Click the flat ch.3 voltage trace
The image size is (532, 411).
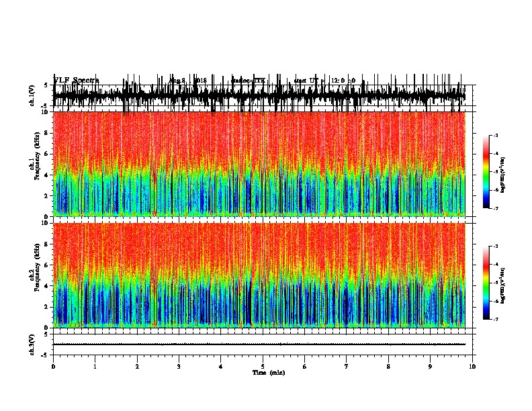[259, 345]
